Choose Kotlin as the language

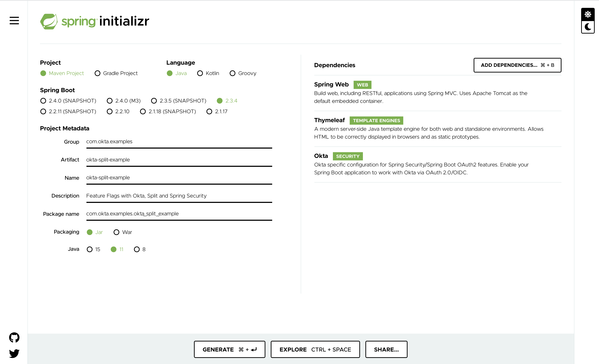pyautogui.click(x=200, y=73)
